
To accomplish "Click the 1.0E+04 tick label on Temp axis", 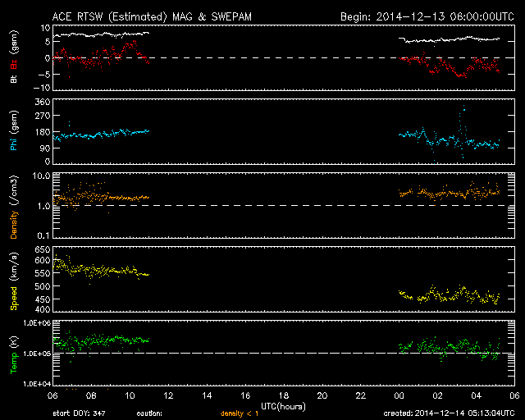I will [x=36, y=384].
